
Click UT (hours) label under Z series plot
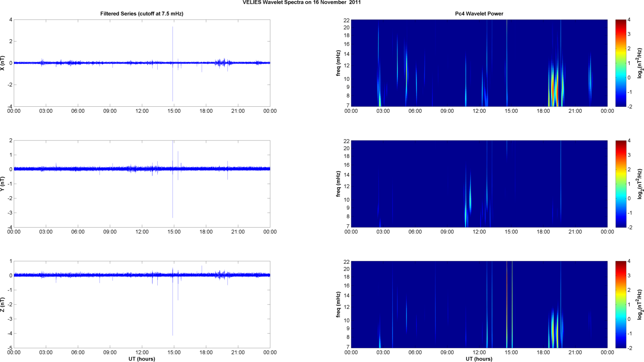coord(142,359)
